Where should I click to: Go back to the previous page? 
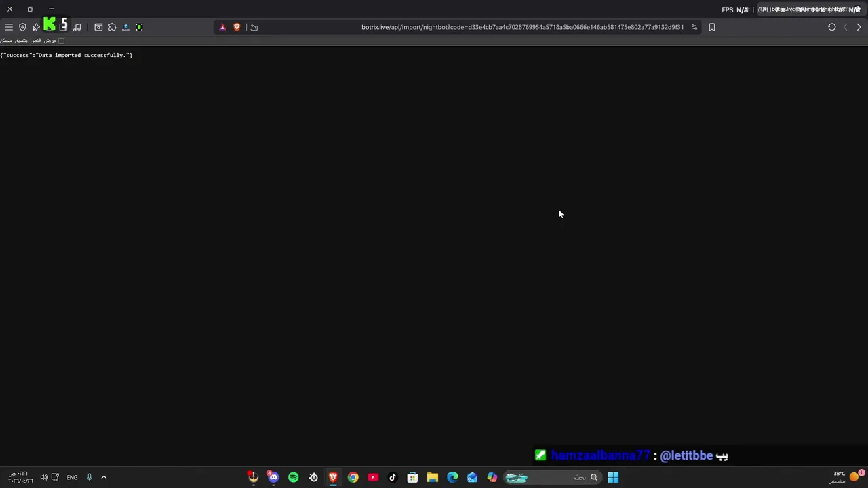pos(846,27)
